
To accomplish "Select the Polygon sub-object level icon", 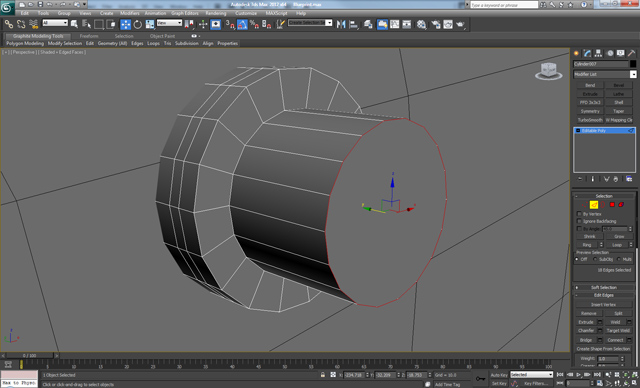I will coord(612,204).
